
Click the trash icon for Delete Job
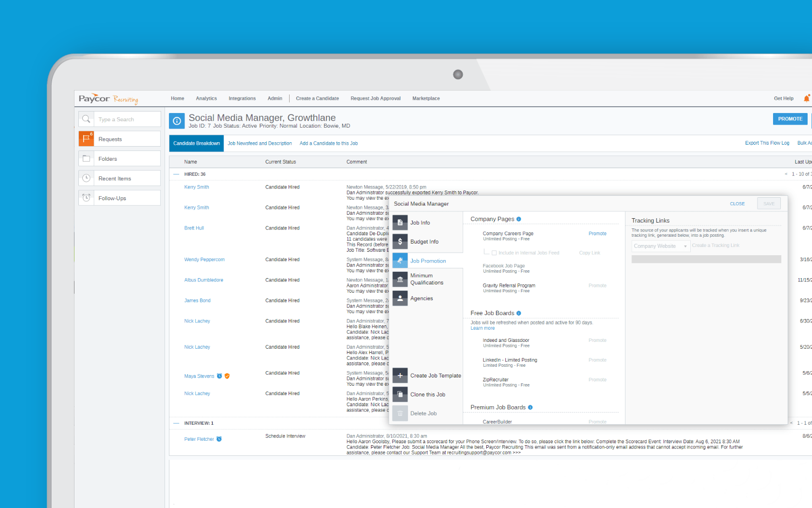point(400,414)
